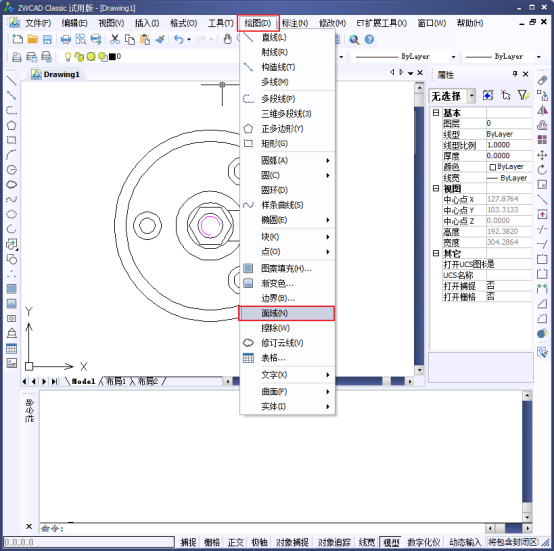The height and width of the screenshot is (551, 554).
Task: Choose 渐变色... from the draw menu
Action: (287, 284)
